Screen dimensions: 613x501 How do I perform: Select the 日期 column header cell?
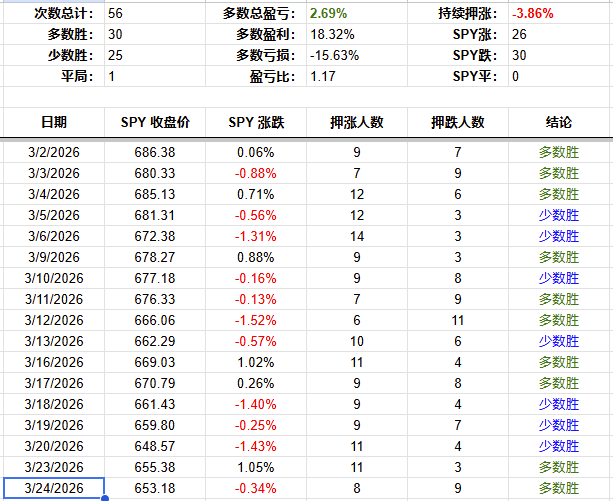click(x=54, y=122)
